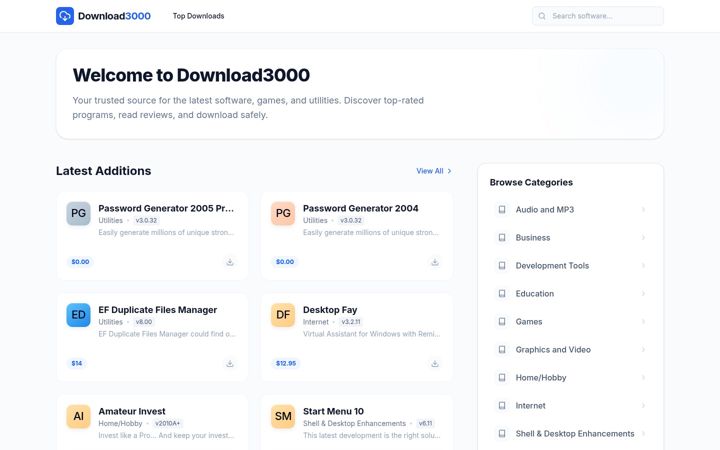Open Password Generator 2004 title
This screenshot has width=720, height=450.
[x=360, y=208]
